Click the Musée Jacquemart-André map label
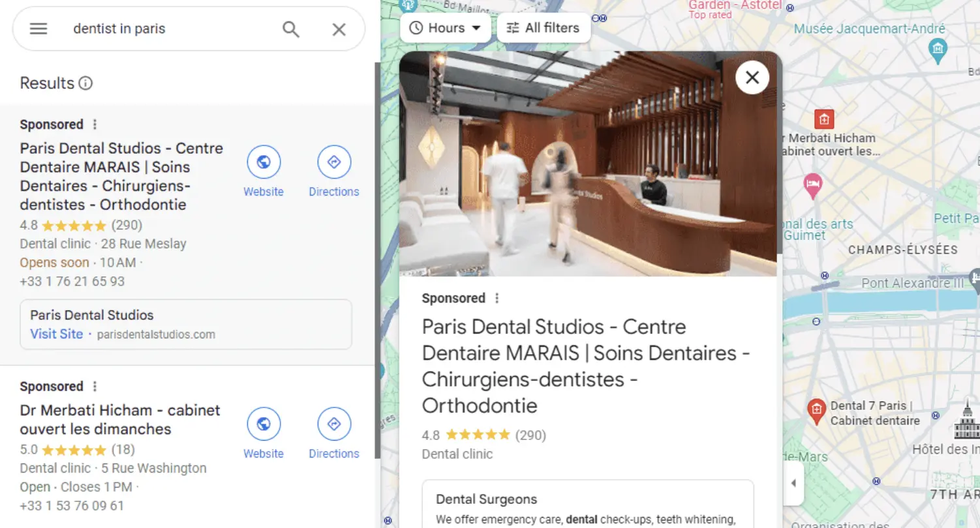This screenshot has width=980, height=528. point(869,29)
